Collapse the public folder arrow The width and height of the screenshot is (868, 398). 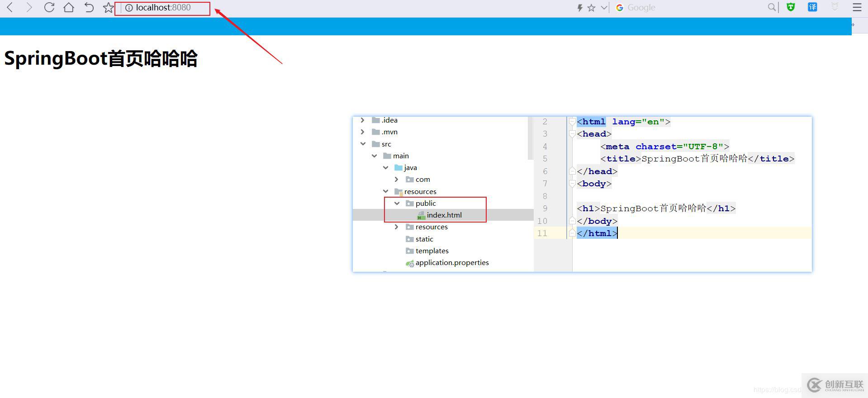[x=397, y=204]
